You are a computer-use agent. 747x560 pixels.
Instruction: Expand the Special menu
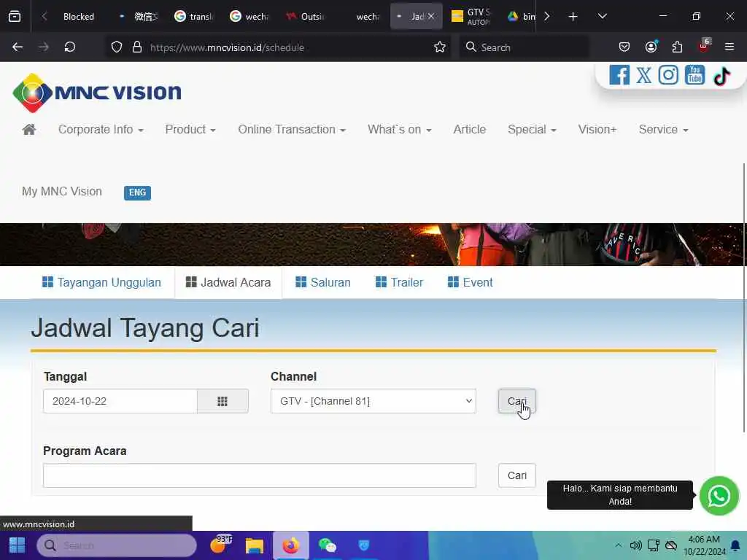click(532, 130)
